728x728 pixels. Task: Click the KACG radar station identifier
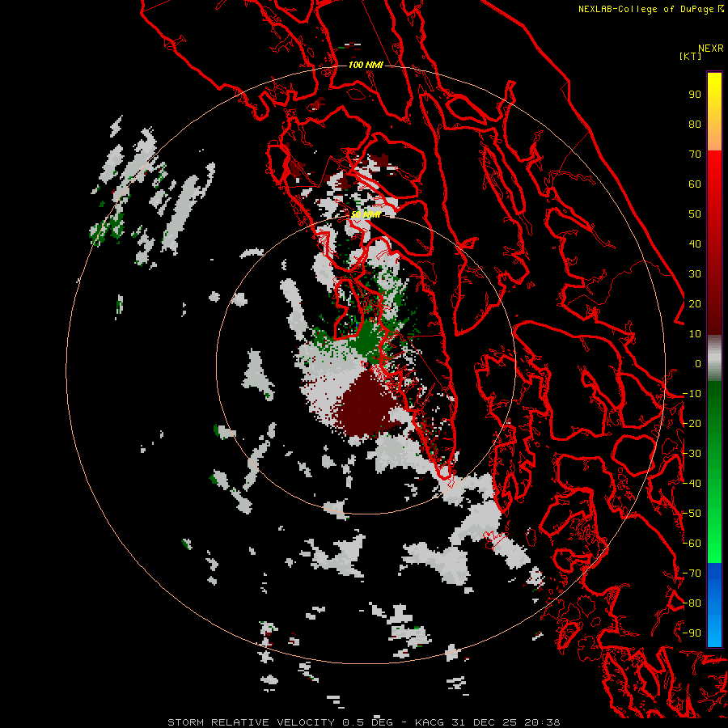point(430,722)
